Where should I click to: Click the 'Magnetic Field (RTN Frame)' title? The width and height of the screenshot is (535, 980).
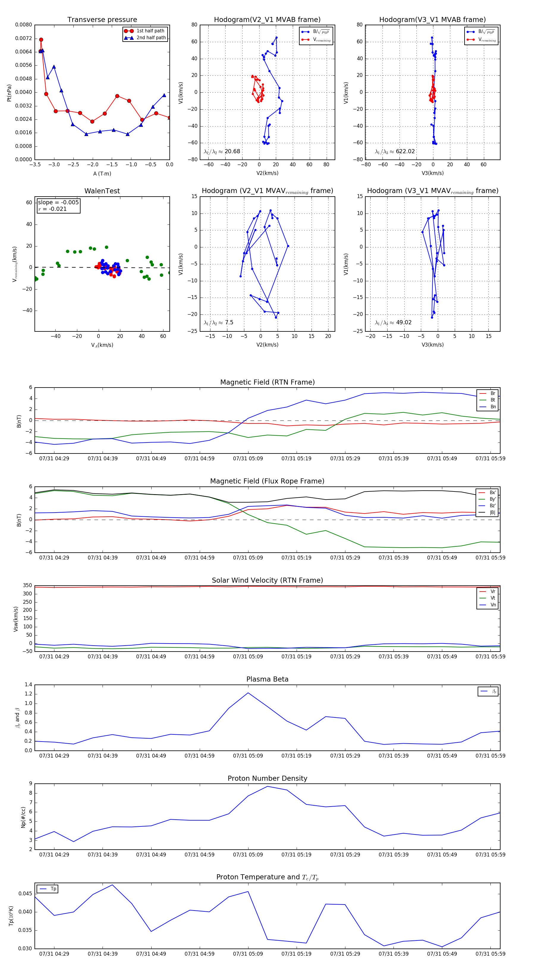tap(267, 382)
